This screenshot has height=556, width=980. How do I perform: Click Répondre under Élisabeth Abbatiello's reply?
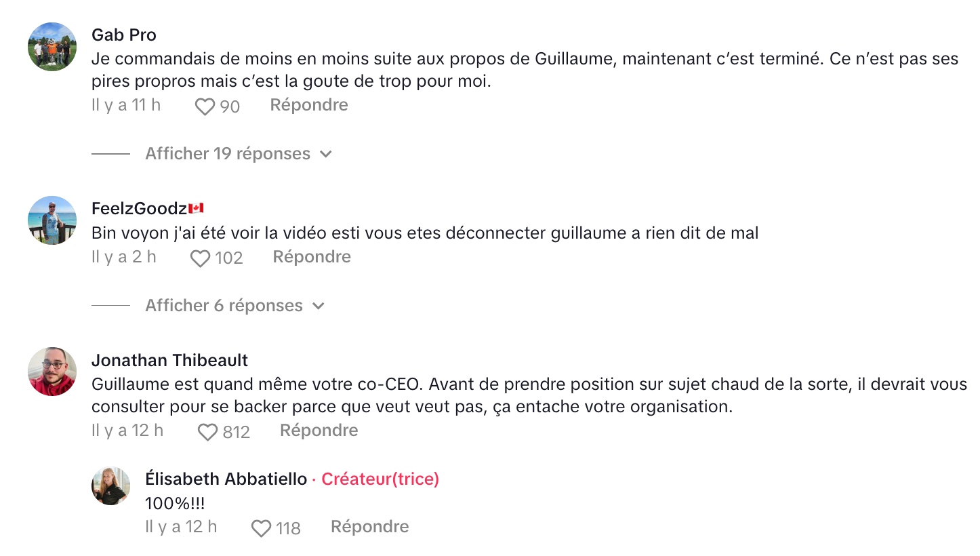click(369, 527)
